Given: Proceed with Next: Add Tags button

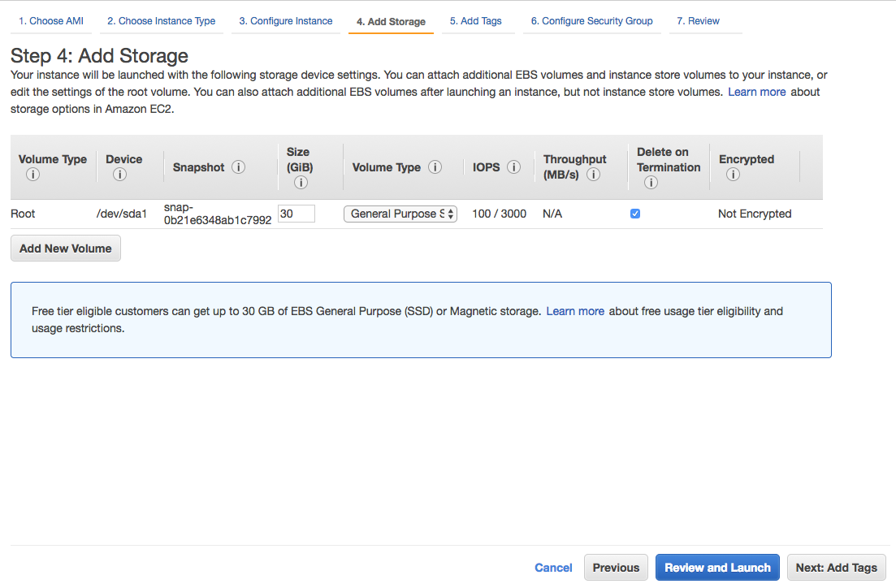Looking at the screenshot, I should coord(837,568).
